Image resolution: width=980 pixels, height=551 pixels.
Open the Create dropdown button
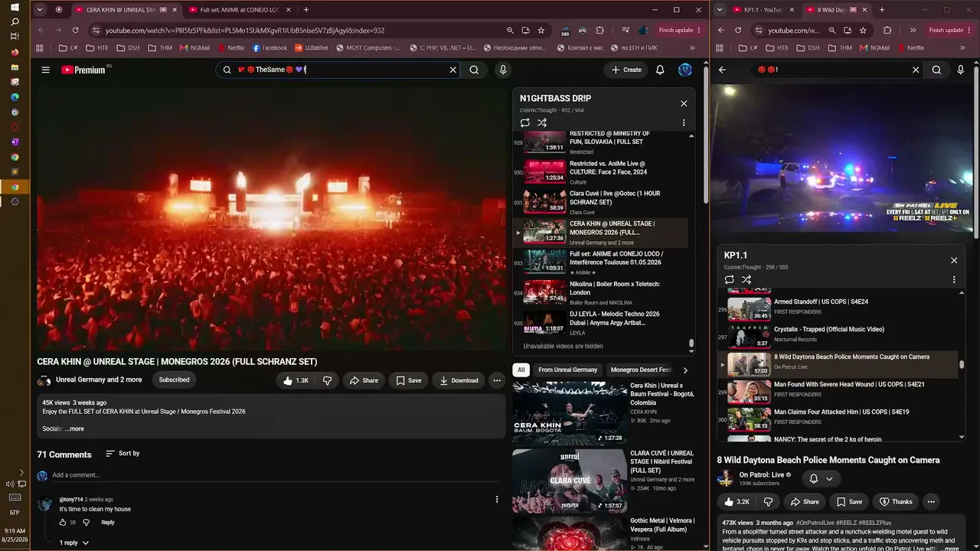coord(626,70)
